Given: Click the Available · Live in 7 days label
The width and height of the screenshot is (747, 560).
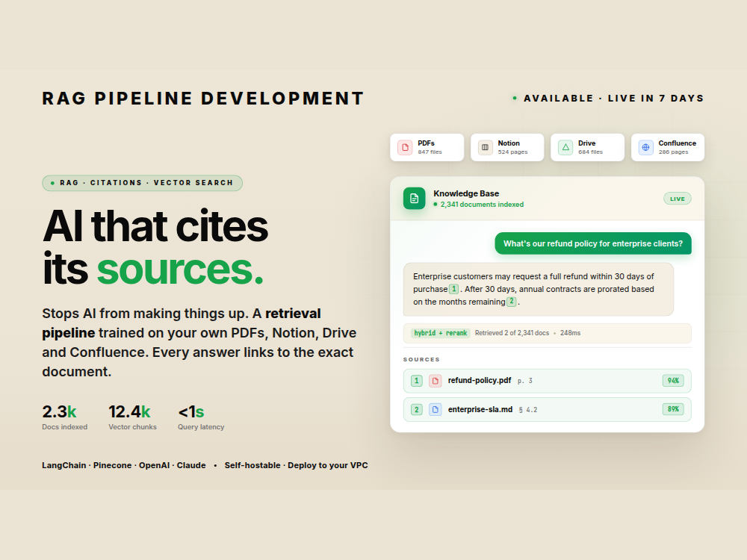Looking at the screenshot, I should (x=608, y=98).
